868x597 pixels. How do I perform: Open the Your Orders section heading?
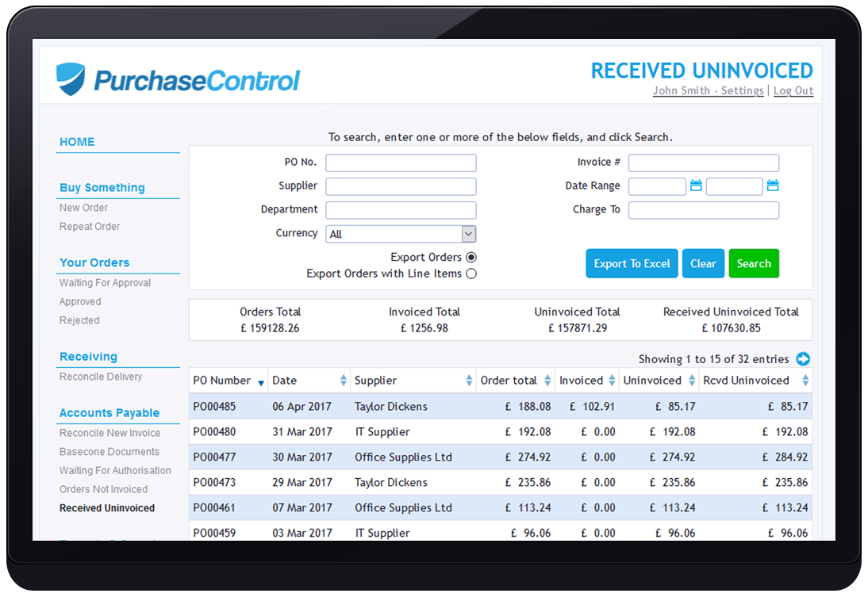pos(94,263)
